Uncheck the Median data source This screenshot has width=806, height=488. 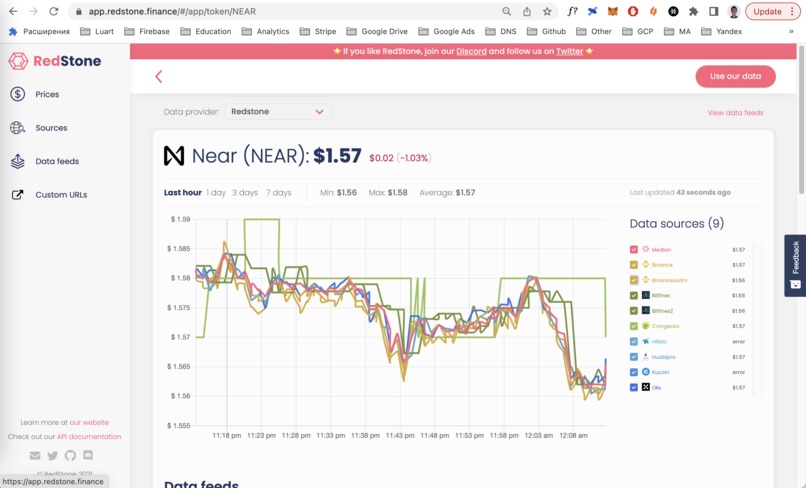pos(634,249)
